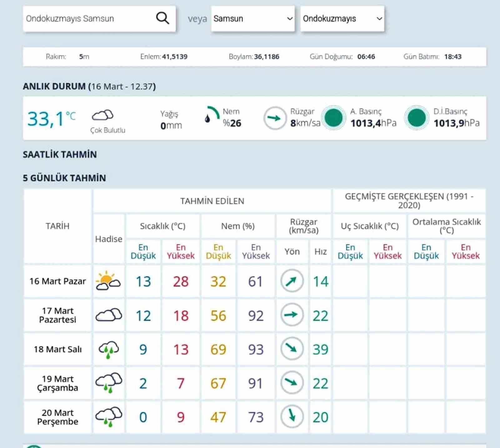Click the En Yüksek temperature column header
Screen dimensions: 500x448
tap(180, 251)
